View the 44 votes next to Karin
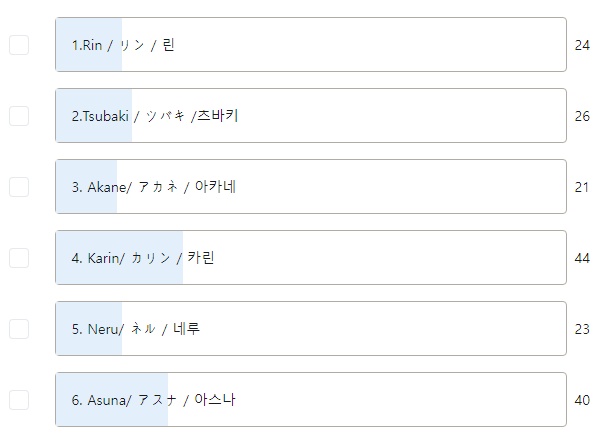Screen dimensions: 607x437 583,258
